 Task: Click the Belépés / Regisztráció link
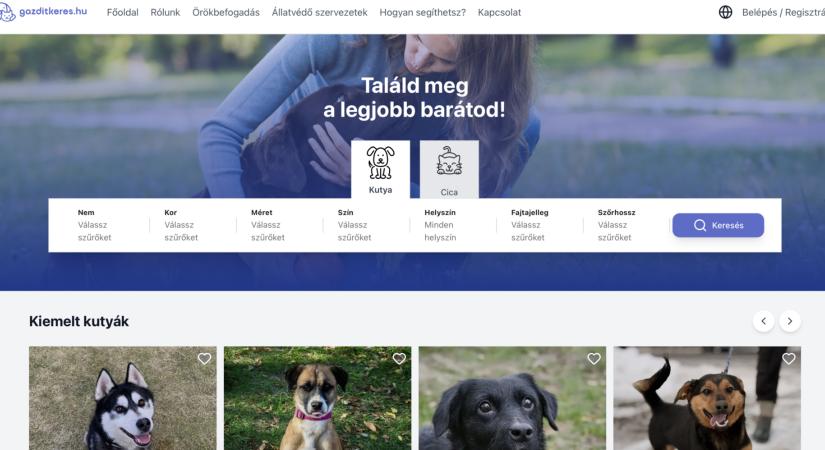[x=783, y=12]
